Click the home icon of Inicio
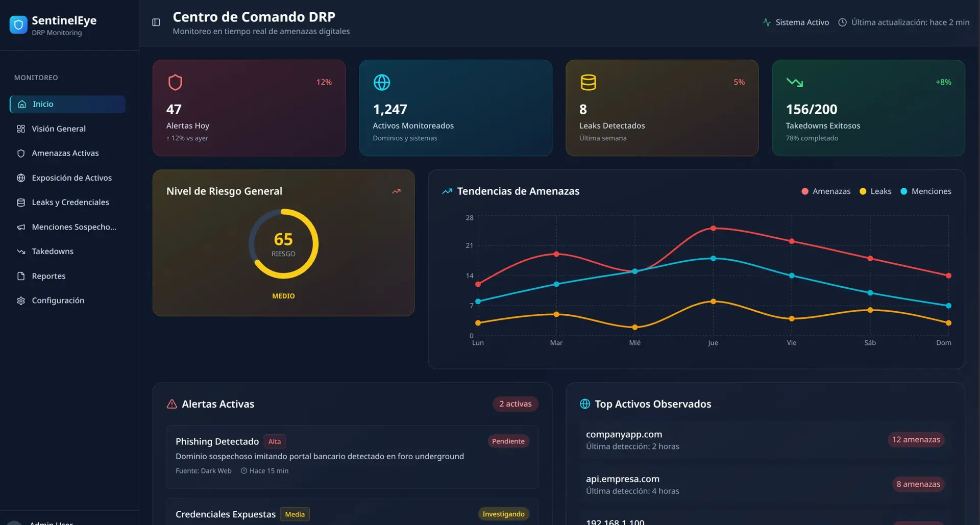This screenshot has height=525, width=980. coord(22,104)
